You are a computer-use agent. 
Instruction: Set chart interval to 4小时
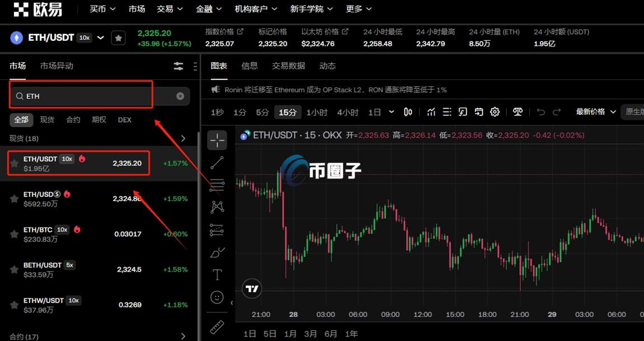point(348,112)
